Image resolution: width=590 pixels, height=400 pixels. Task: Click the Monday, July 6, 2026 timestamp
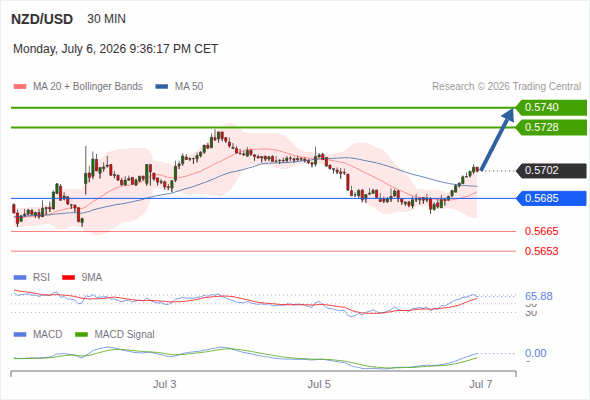(116, 49)
